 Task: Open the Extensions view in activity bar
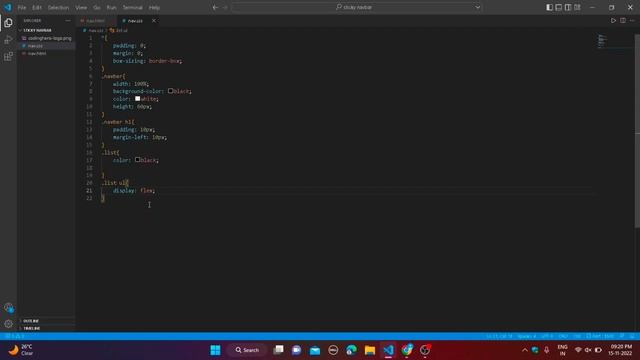click(x=8, y=56)
